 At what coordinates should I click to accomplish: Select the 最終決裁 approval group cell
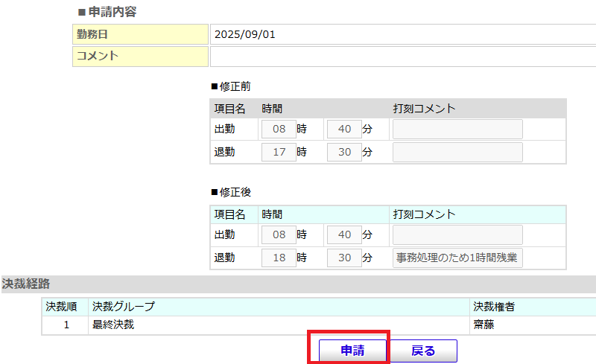pos(113,325)
